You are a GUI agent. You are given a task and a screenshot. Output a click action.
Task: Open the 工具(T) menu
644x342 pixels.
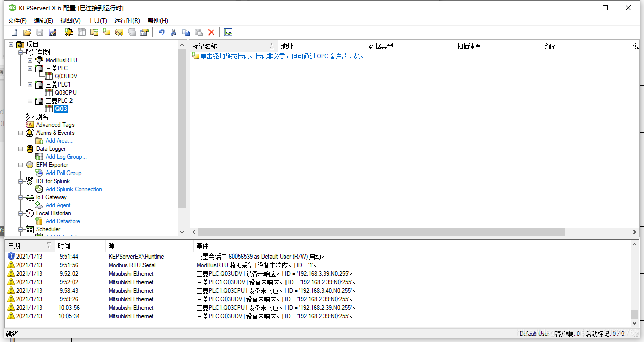coord(97,21)
